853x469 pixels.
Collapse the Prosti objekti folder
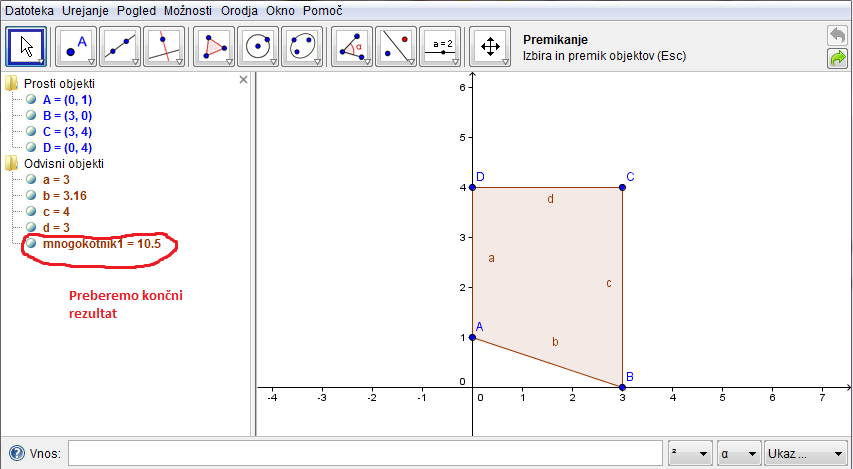[x=11, y=83]
